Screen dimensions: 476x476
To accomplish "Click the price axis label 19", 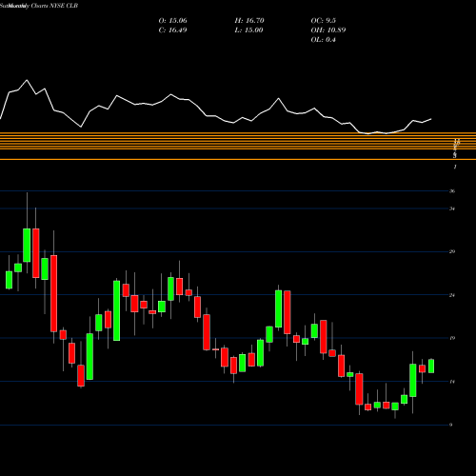I will pyautogui.click(x=452, y=338).
